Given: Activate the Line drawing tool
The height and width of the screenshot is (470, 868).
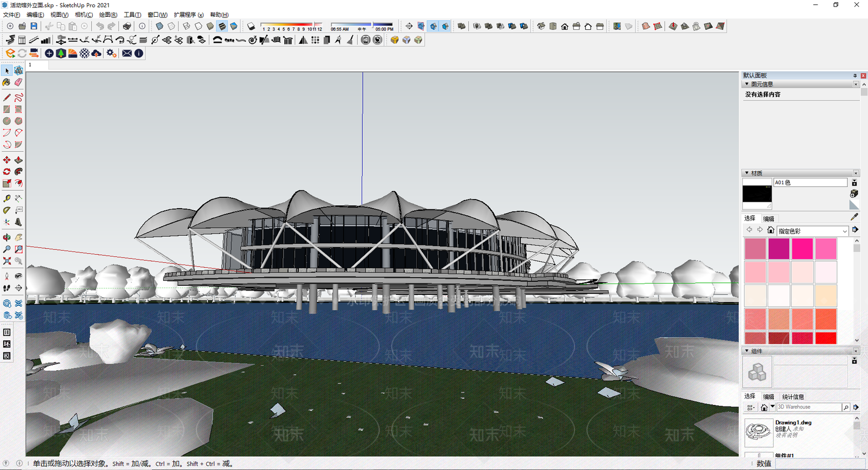Looking at the screenshot, I should (7, 98).
